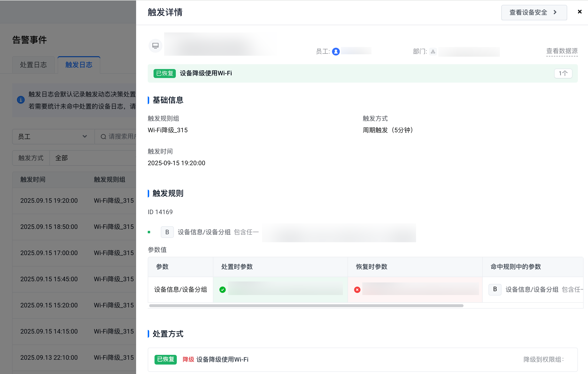Click the blue employee avatar icon
Viewport: 588px width, 374px height.
pos(336,52)
